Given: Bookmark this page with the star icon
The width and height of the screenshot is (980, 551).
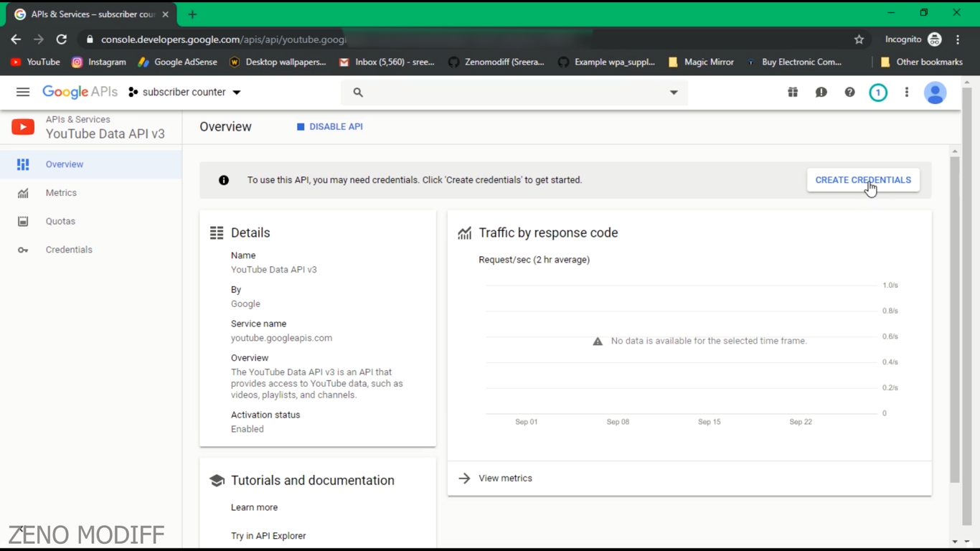Looking at the screenshot, I should tap(859, 39).
